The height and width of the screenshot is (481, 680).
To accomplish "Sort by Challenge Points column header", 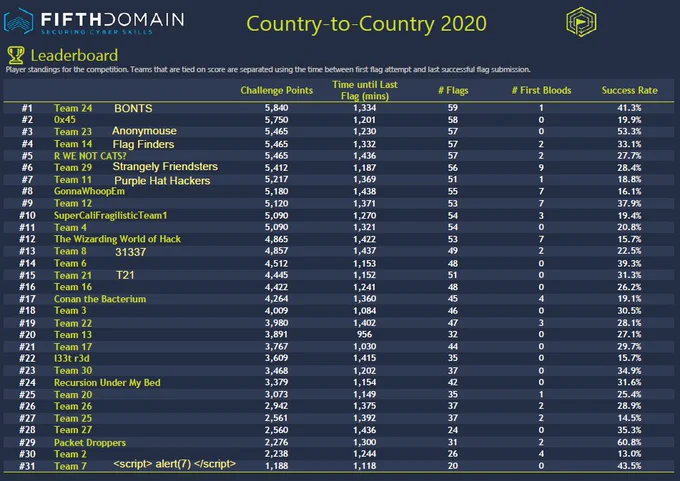I will coord(277,90).
